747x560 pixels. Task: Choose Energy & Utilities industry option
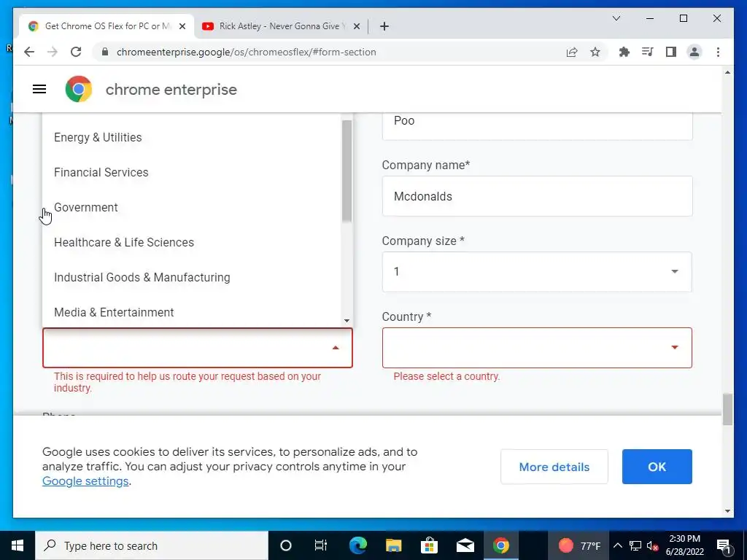pos(192,137)
